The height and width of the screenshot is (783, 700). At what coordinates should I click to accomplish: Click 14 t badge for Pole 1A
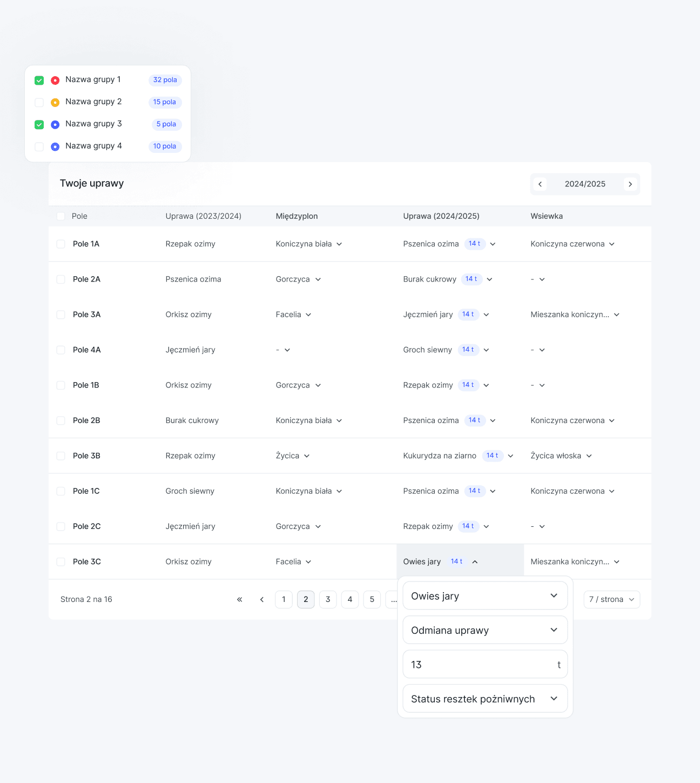click(x=474, y=244)
